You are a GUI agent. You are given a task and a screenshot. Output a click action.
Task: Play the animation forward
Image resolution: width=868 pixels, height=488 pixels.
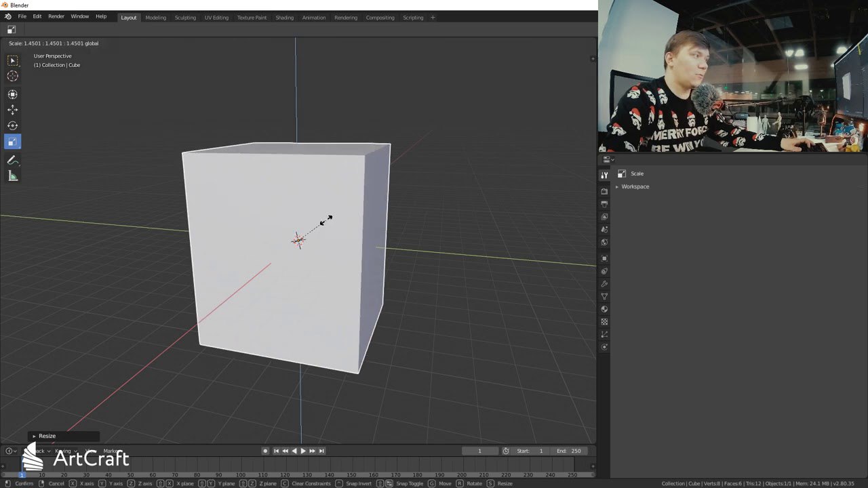pos(303,451)
